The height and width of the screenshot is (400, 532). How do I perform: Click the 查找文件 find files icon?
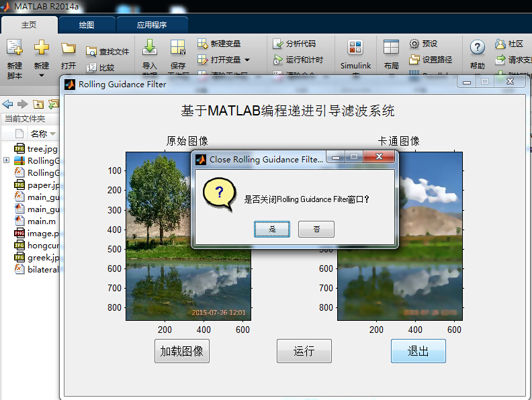[91, 52]
